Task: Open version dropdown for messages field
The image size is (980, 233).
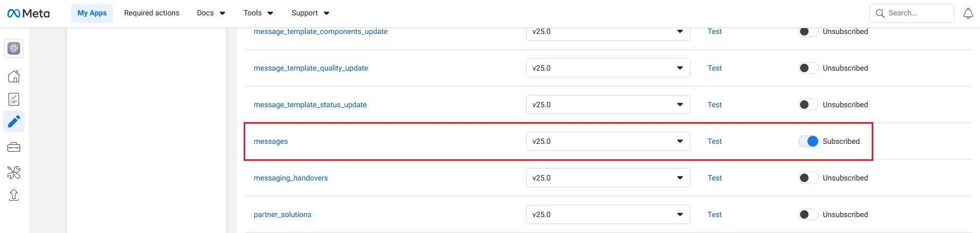Action: pyautogui.click(x=608, y=141)
